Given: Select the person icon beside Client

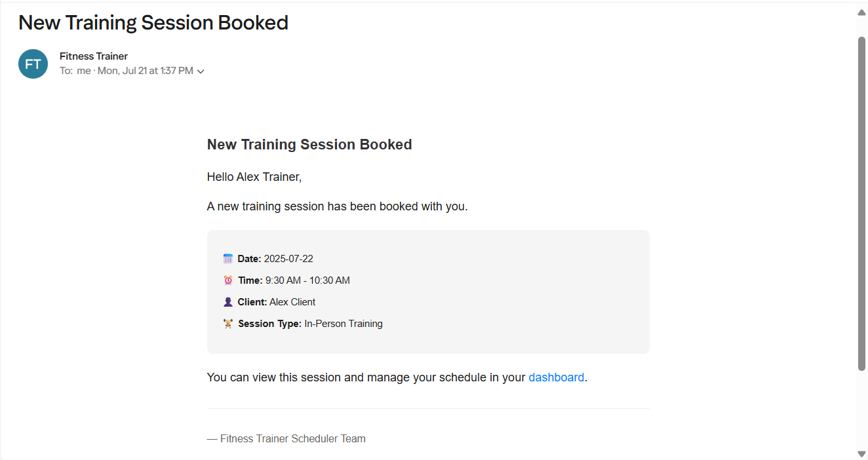Looking at the screenshot, I should (228, 301).
